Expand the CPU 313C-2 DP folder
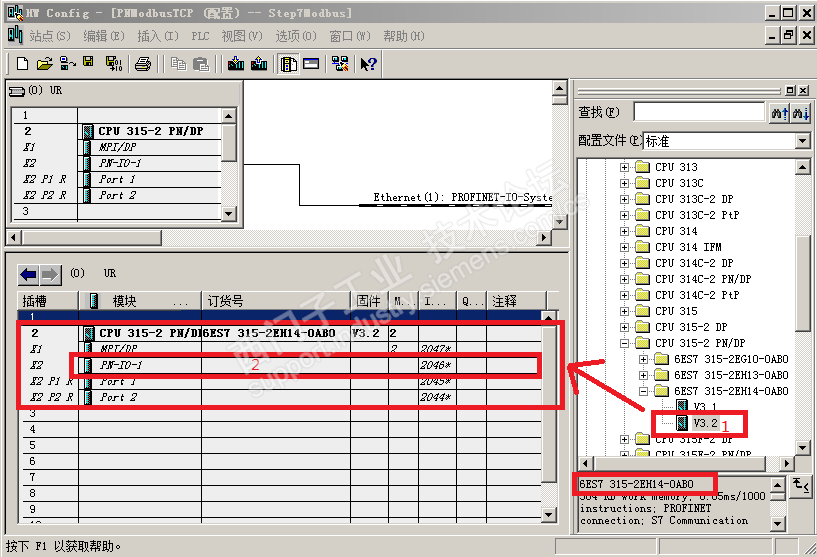This screenshot has height=557, width=817. pos(624,199)
